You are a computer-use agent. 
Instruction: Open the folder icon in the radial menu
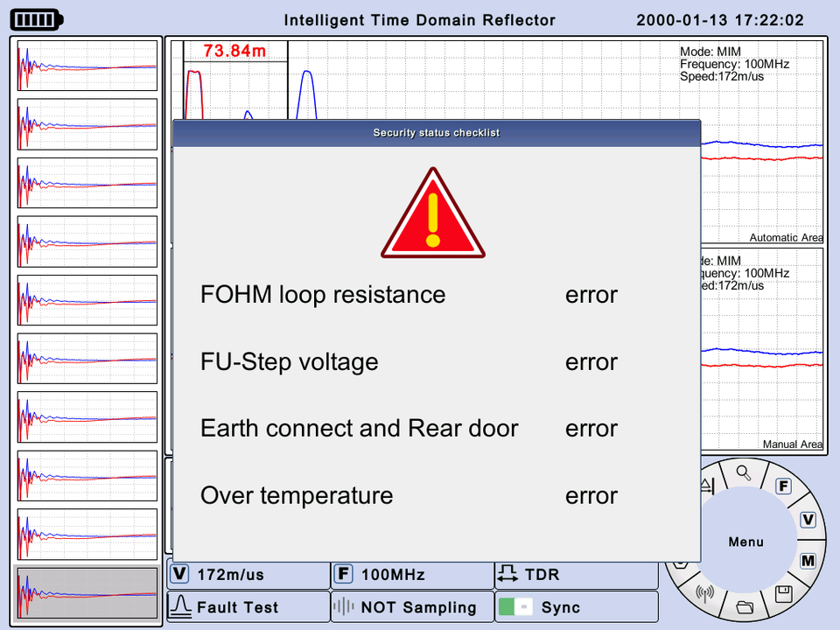point(745,607)
